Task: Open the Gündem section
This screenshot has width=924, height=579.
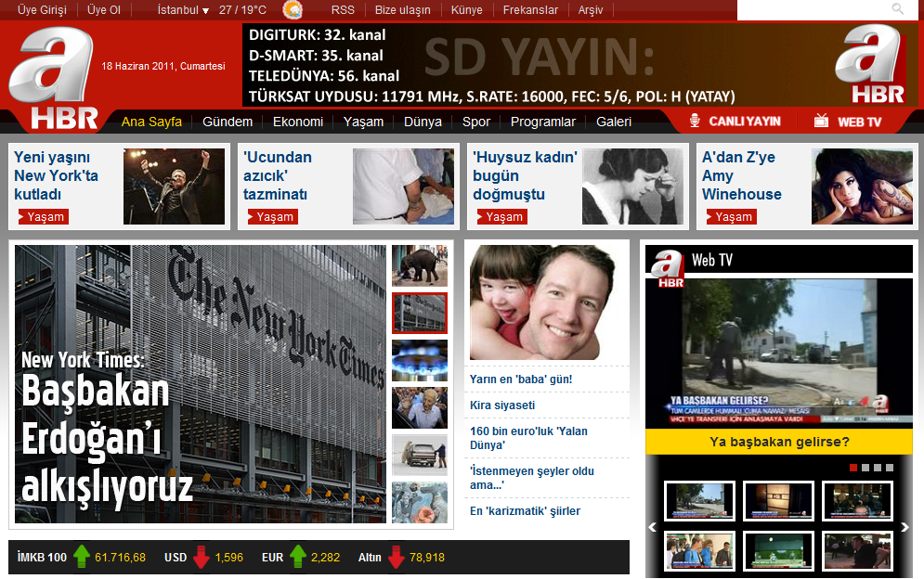Action: tap(228, 122)
